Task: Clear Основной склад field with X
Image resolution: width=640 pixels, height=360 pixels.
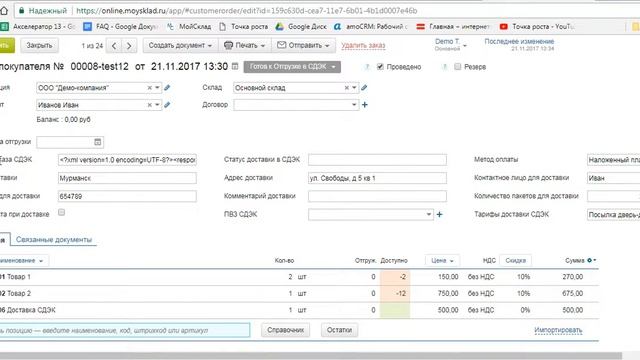Action: pyautogui.click(x=347, y=88)
